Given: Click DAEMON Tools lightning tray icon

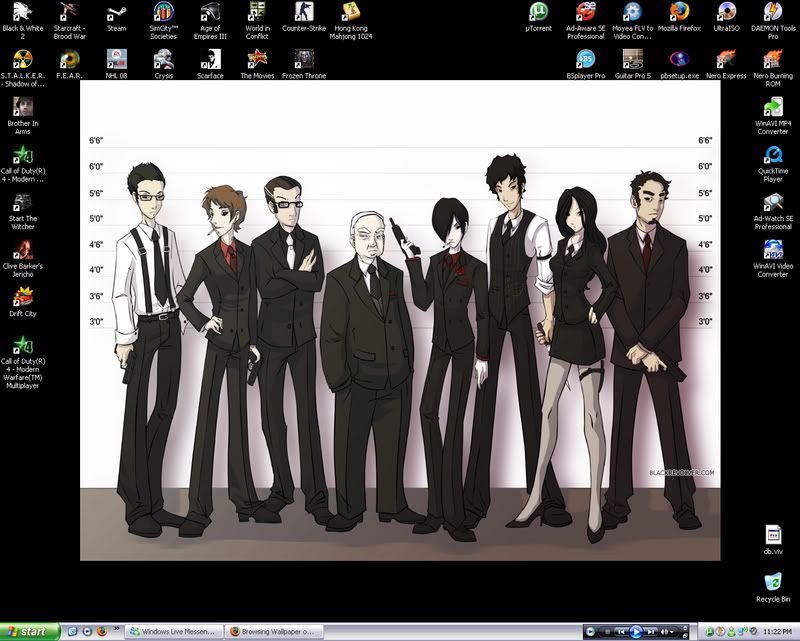Looking at the screenshot, I should 720,632.
